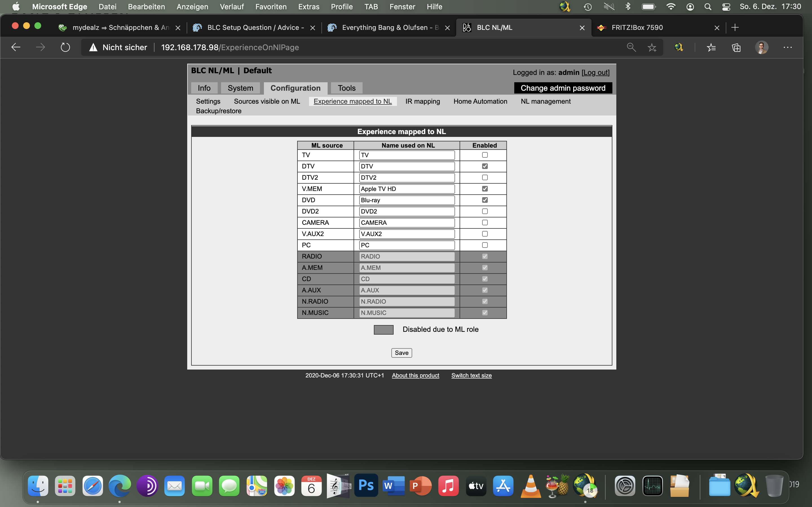812x507 pixels.
Task: Enable the CAMERA source checkbox
Action: (x=484, y=223)
